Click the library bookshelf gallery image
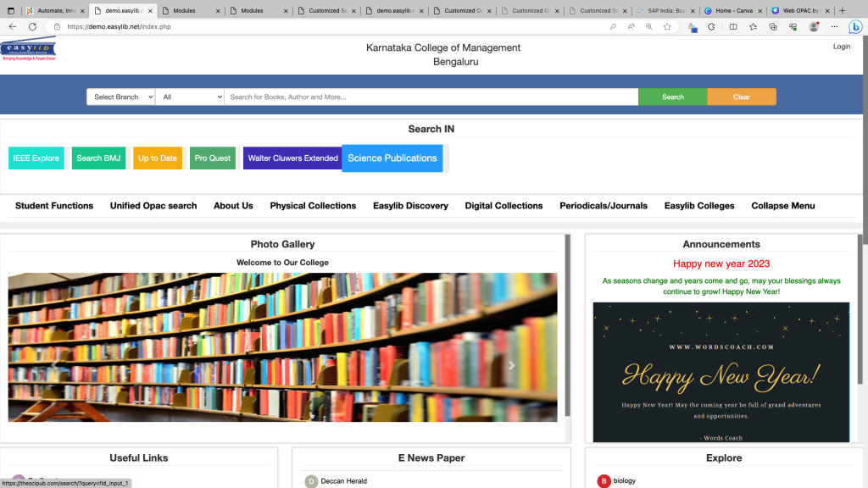This screenshot has height=488, width=868. [x=283, y=347]
